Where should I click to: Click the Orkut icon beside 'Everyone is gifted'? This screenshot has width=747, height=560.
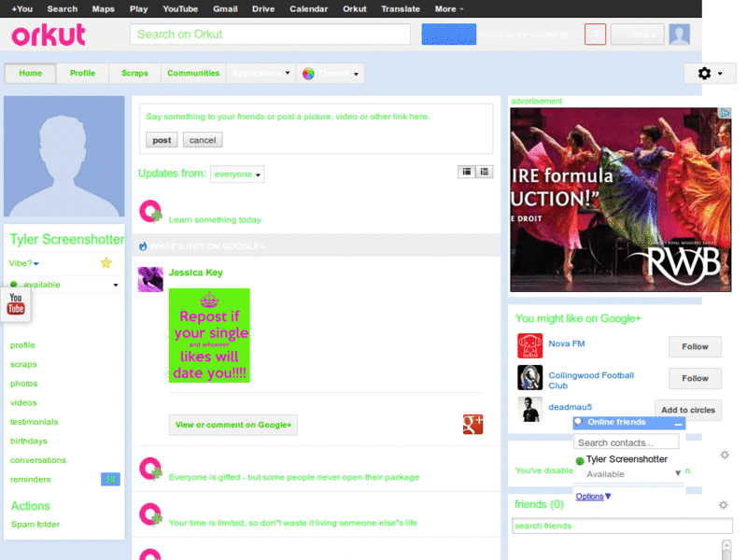click(150, 469)
